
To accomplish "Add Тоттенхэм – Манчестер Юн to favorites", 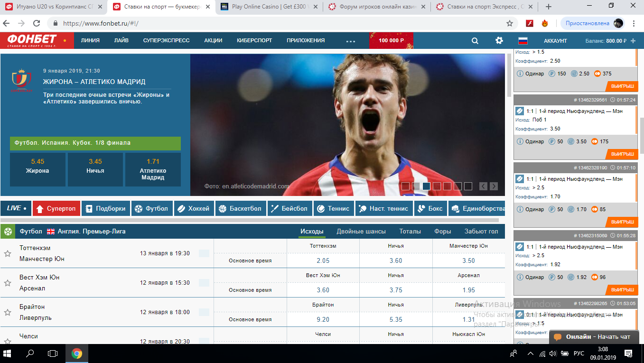I will (8, 253).
